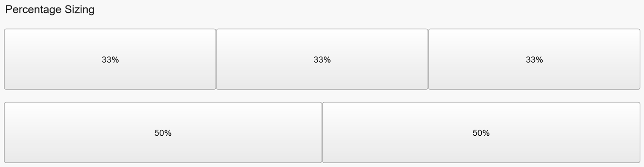Click the Percentage Sizing heading text
Viewport: 644px width, 167px height.
50,10
